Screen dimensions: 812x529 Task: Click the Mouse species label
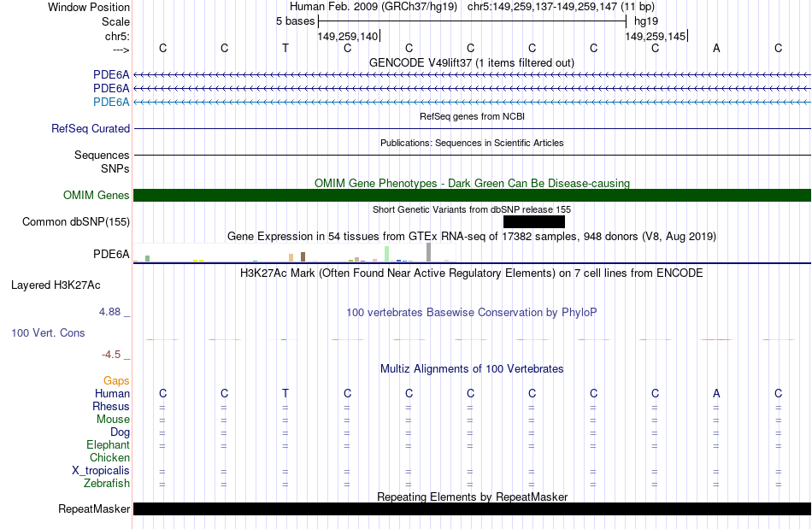113,420
